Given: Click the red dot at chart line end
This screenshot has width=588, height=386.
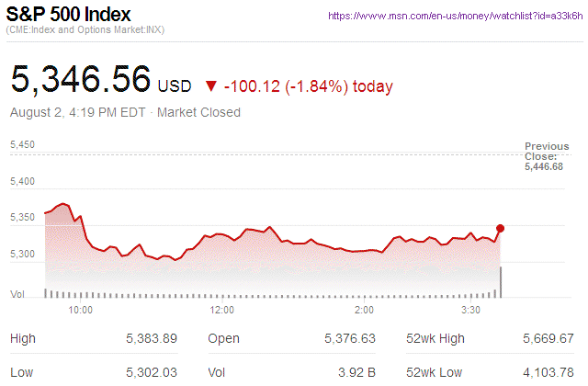Looking at the screenshot, I should click(x=500, y=228).
